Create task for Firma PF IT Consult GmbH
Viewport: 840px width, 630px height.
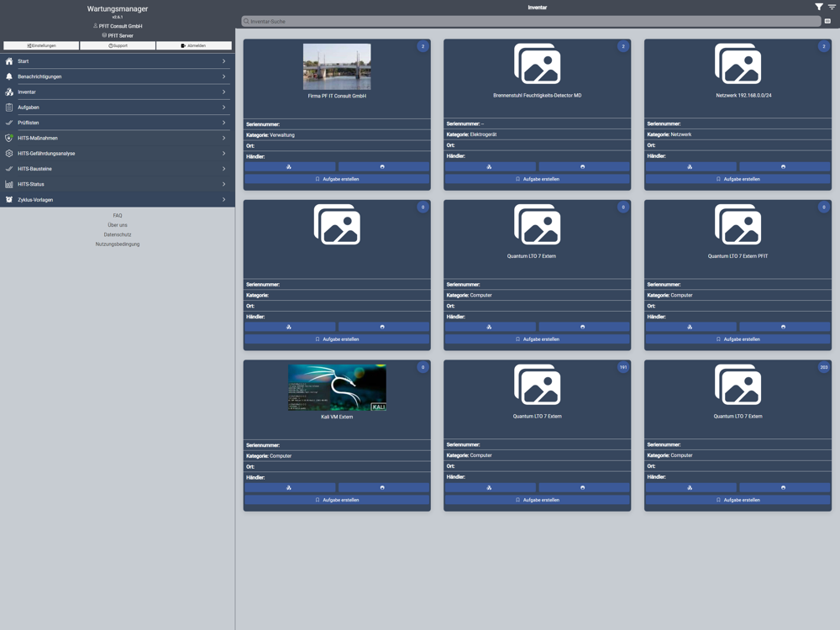(x=337, y=179)
